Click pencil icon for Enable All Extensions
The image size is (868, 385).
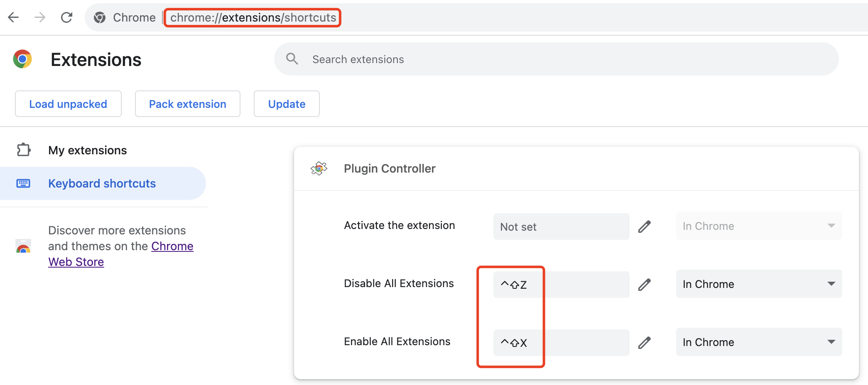(644, 343)
